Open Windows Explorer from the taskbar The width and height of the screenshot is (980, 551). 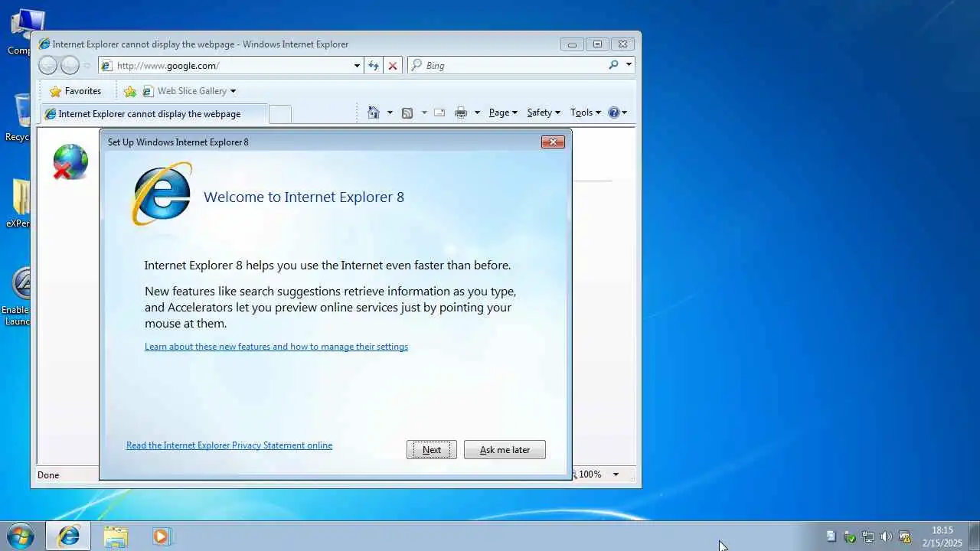(x=116, y=536)
